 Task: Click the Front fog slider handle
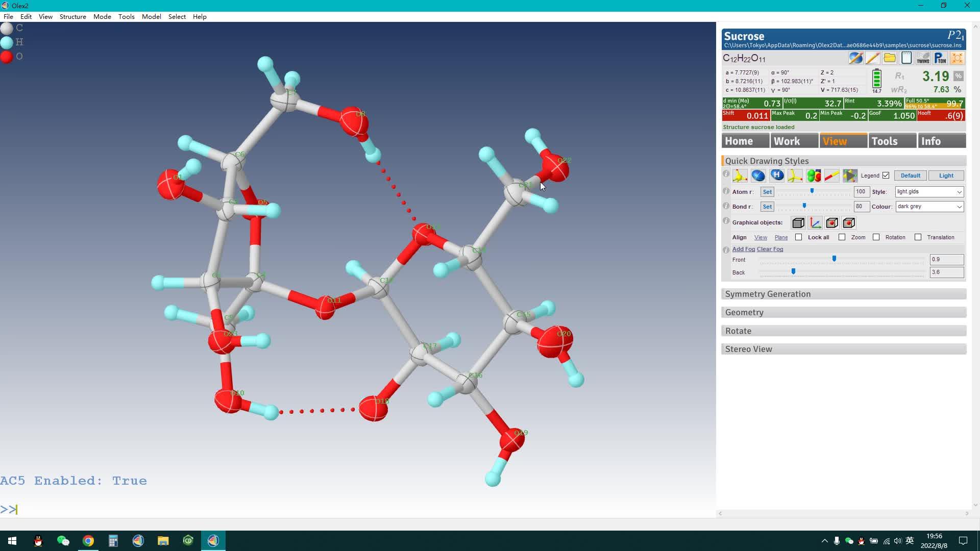click(x=834, y=259)
